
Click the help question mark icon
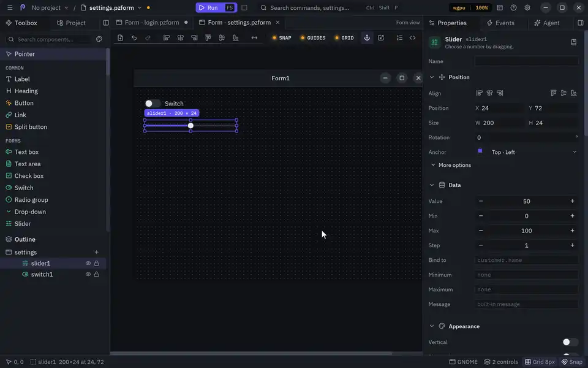click(513, 7)
